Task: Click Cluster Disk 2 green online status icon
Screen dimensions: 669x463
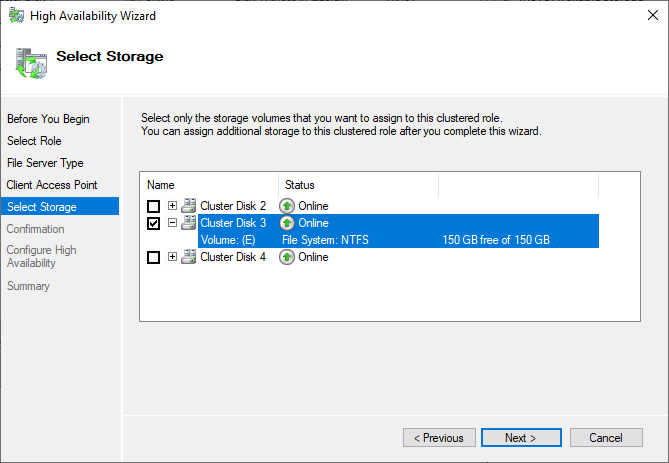Action: [287, 206]
